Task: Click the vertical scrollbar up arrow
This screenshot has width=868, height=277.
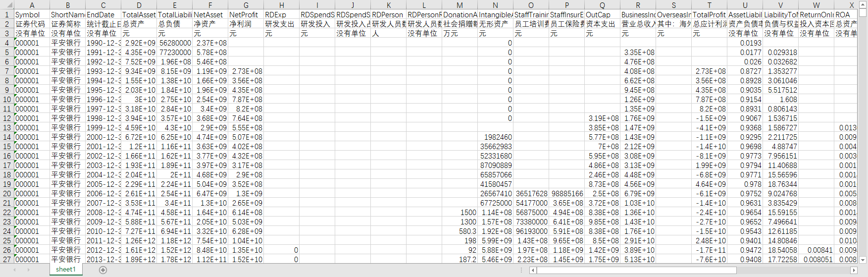Action: click(x=864, y=4)
